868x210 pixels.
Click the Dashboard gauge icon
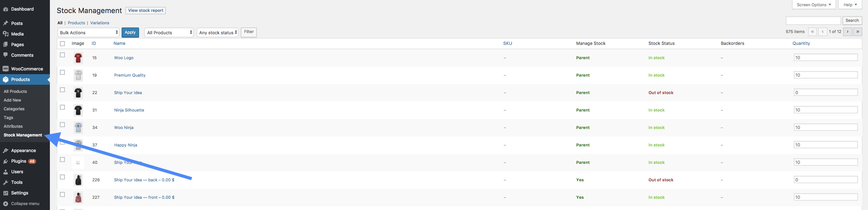point(6,9)
